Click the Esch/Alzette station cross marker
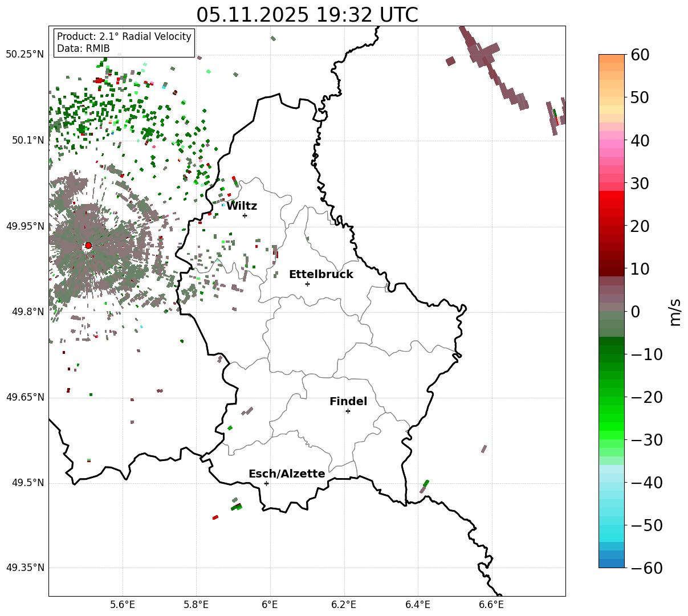 click(266, 483)
